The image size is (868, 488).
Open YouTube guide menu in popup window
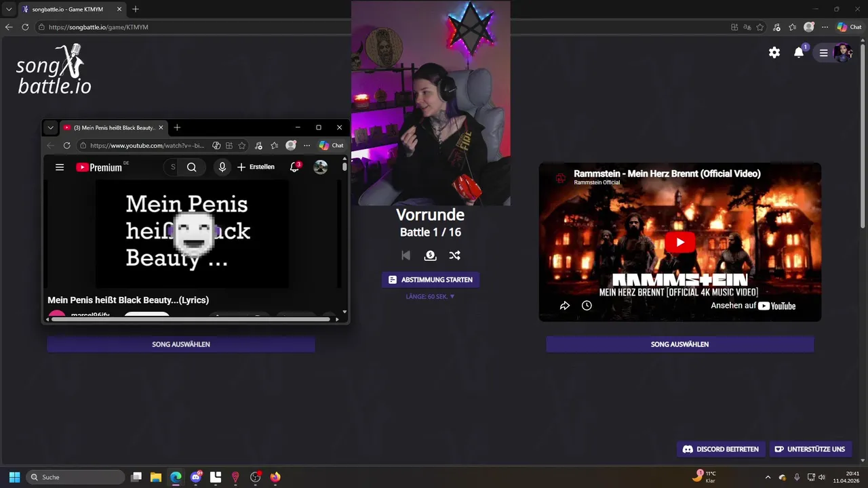click(60, 167)
